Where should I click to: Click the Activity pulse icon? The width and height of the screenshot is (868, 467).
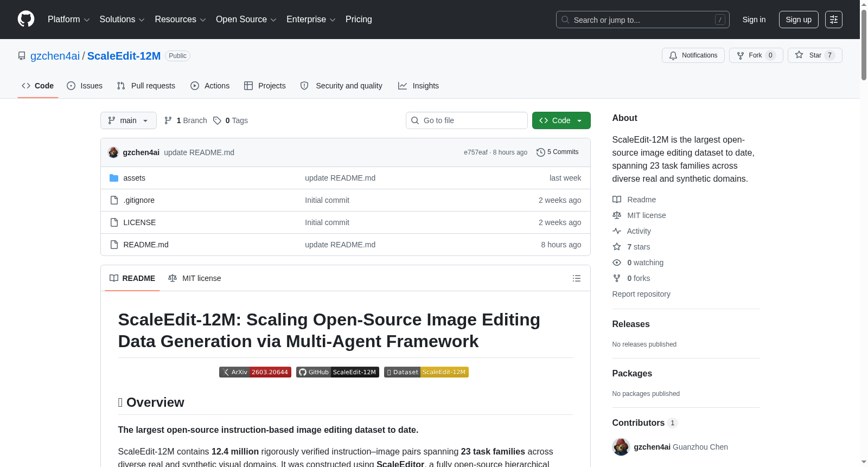tap(617, 231)
